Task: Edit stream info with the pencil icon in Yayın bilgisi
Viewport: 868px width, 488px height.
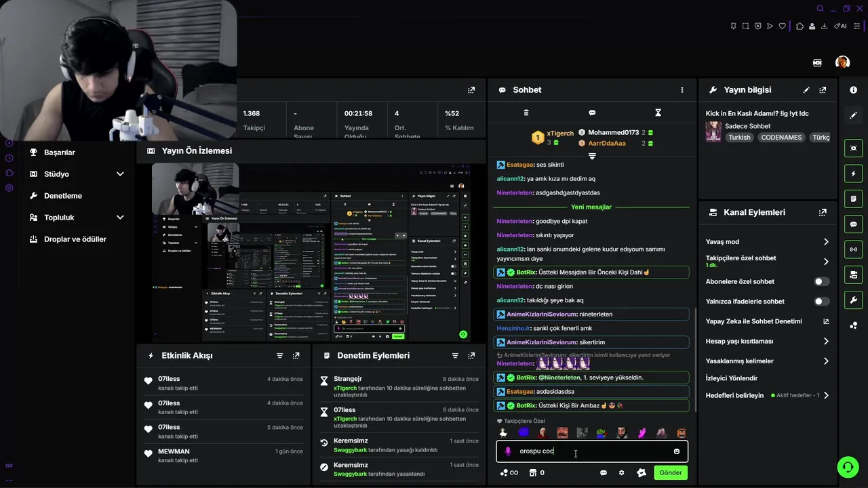Action: coord(806,89)
